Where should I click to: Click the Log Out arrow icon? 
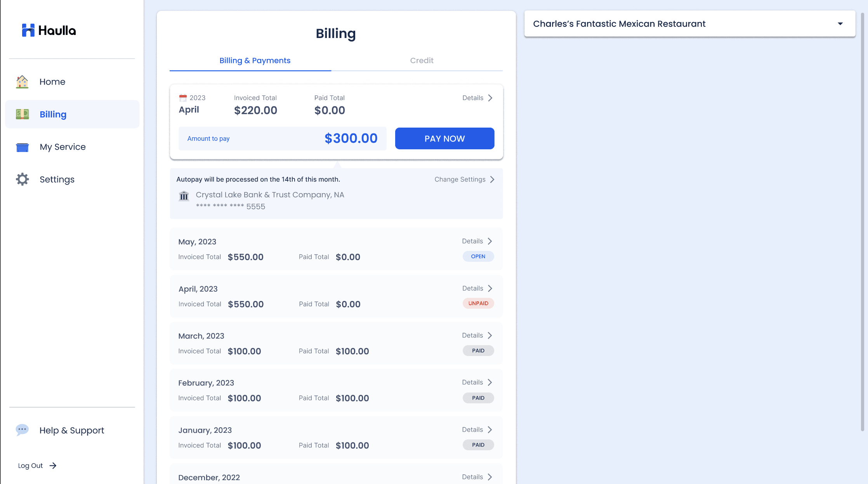coord(53,466)
